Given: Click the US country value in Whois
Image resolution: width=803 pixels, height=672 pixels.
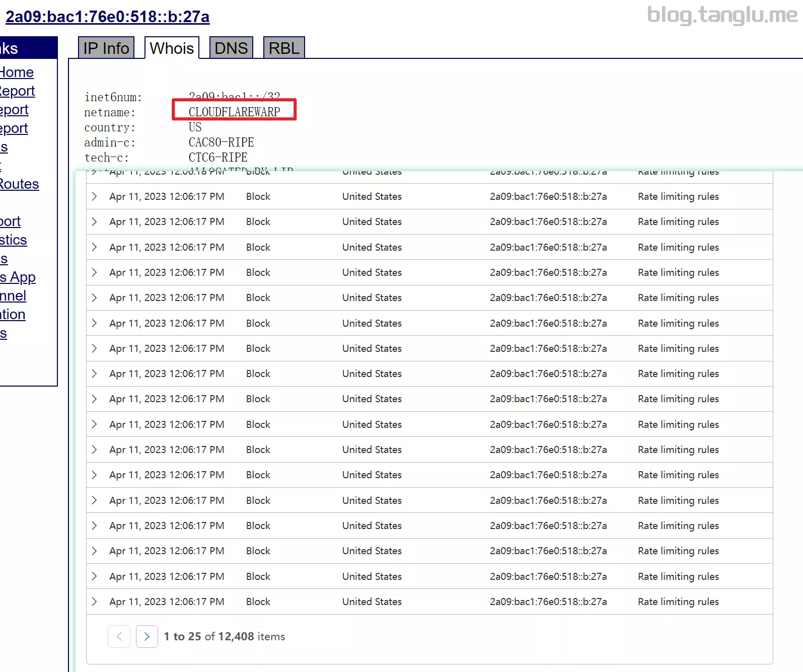Looking at the screenshot, I should 195,127.
